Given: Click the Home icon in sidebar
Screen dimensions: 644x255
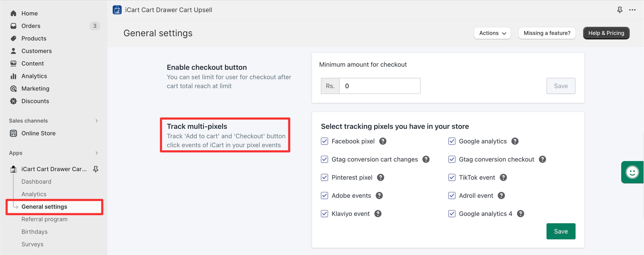Looking at the screenshot, I should click(x=13, y=13).
